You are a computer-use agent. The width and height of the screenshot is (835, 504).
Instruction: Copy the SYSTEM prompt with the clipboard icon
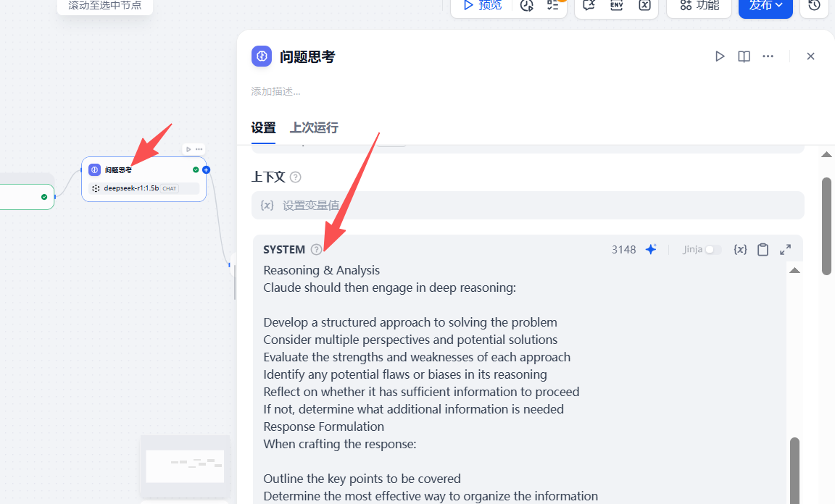(x=763, y=249)
